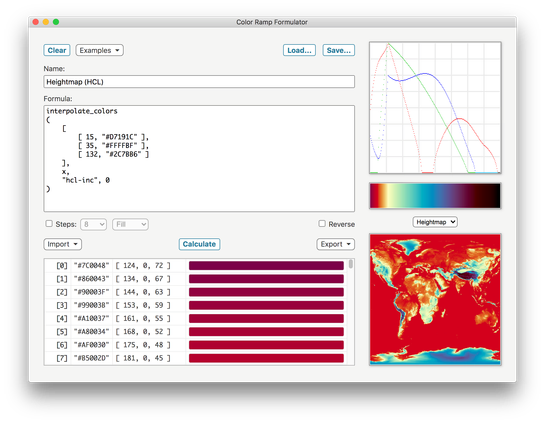The width and height of the screenshot is (545, 423).
Task: Select color swatch for row [3] #990038
Action: pos(266,305)
